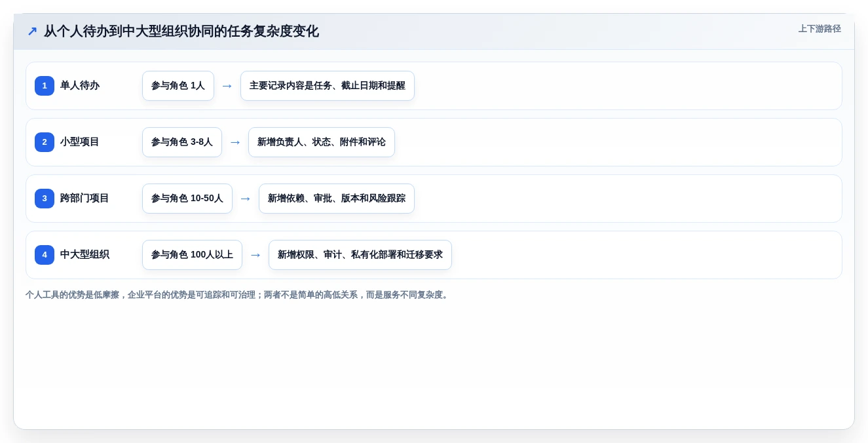The height and width of the screenshot is (443, 868).
Task: Click the 参与角色 3-8人 chip
Action: pyautogui.click(x=182, y=142)
